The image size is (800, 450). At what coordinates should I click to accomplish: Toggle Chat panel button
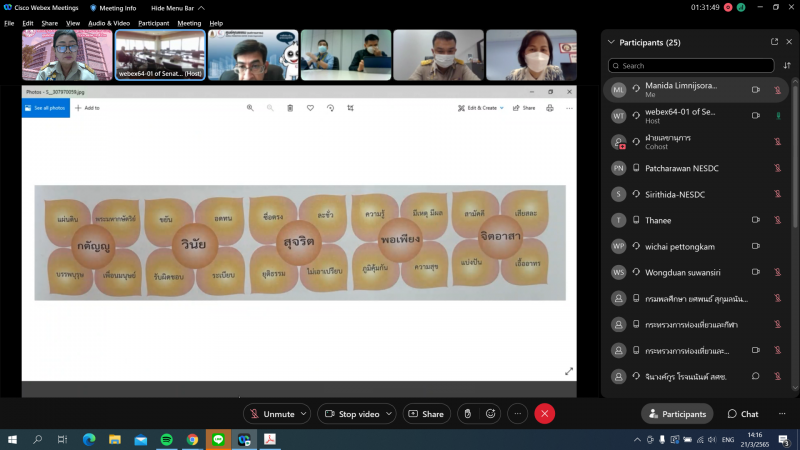click(x=743, y=414)
